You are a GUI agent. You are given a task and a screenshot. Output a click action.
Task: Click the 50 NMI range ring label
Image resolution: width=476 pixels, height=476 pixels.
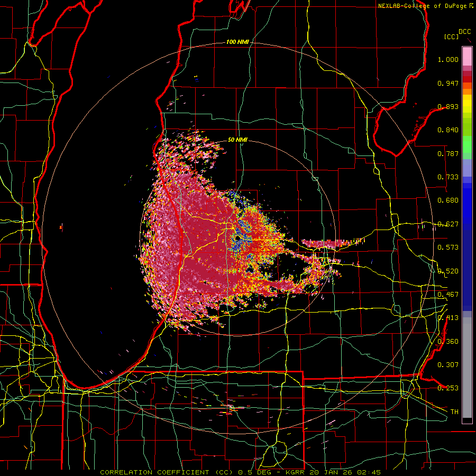coord(237,140)
